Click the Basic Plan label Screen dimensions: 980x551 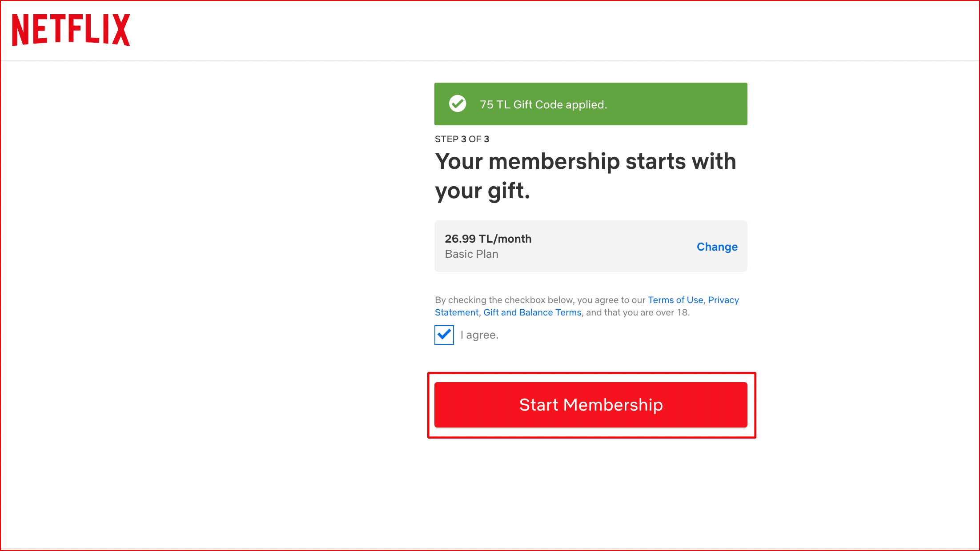[471, 254]
